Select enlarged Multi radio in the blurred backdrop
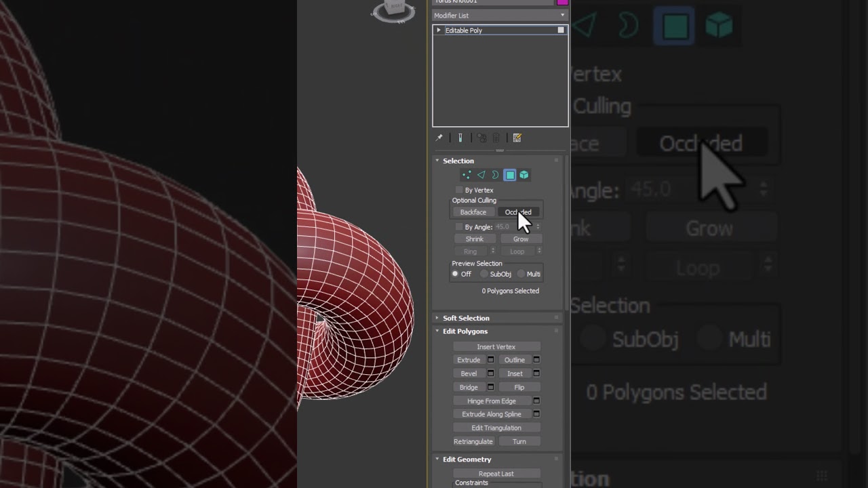868x488 pixels. pyautogui.click(x=709, y=338)
